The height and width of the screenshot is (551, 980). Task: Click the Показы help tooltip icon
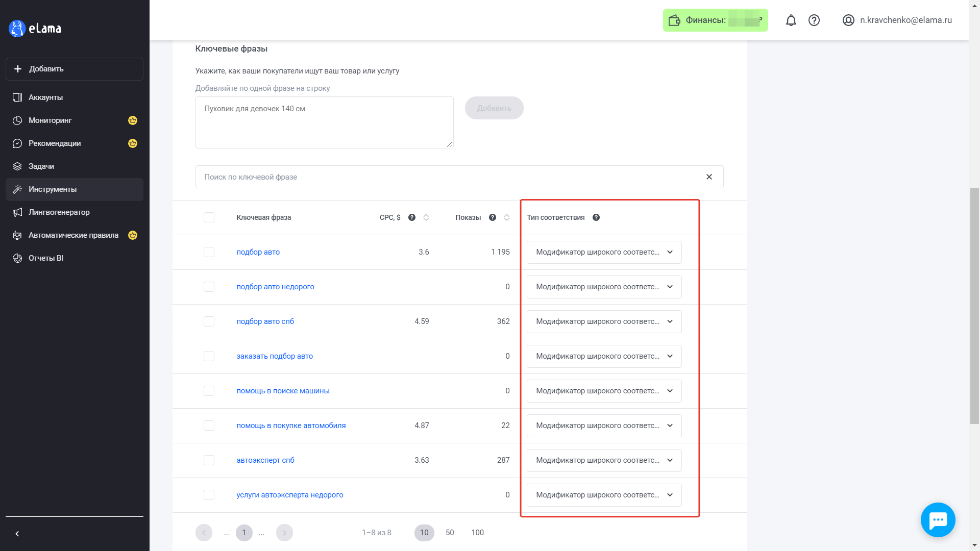[493, 217]
